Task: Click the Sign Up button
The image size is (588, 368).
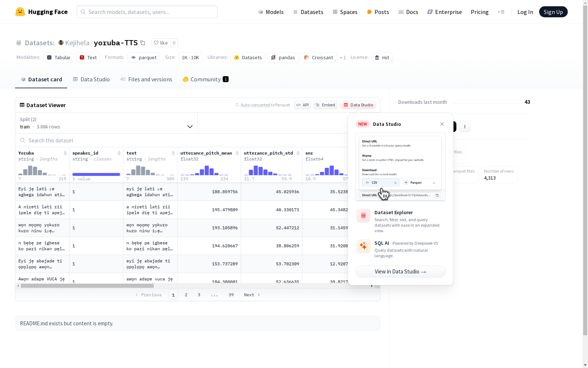Action: tap(553, 12)
